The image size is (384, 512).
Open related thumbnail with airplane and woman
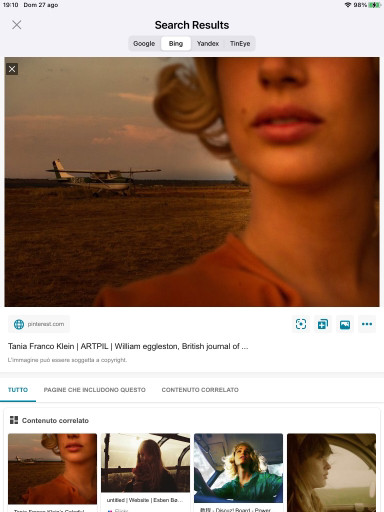coord(52,469)
